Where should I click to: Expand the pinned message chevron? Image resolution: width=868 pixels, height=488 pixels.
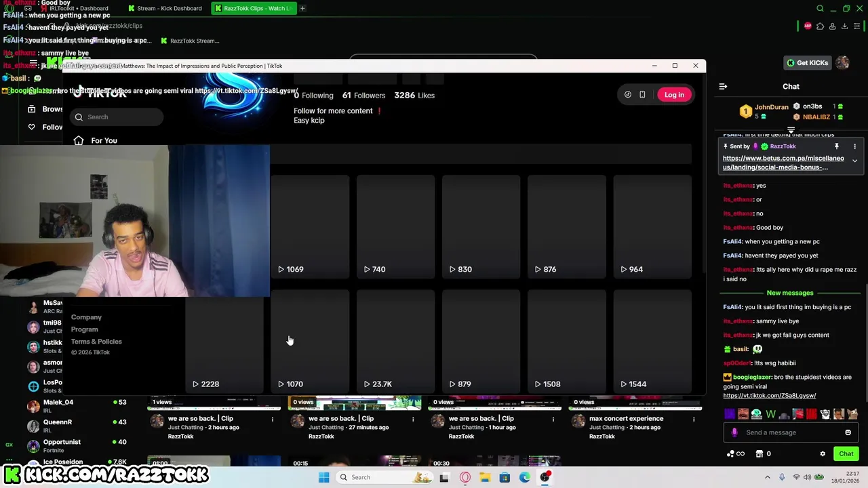pos(854,161)
